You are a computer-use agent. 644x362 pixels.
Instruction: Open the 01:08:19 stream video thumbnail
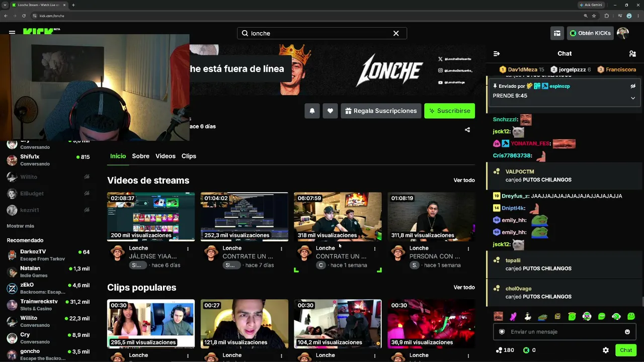pyautogui.click(x=431, y=217)
